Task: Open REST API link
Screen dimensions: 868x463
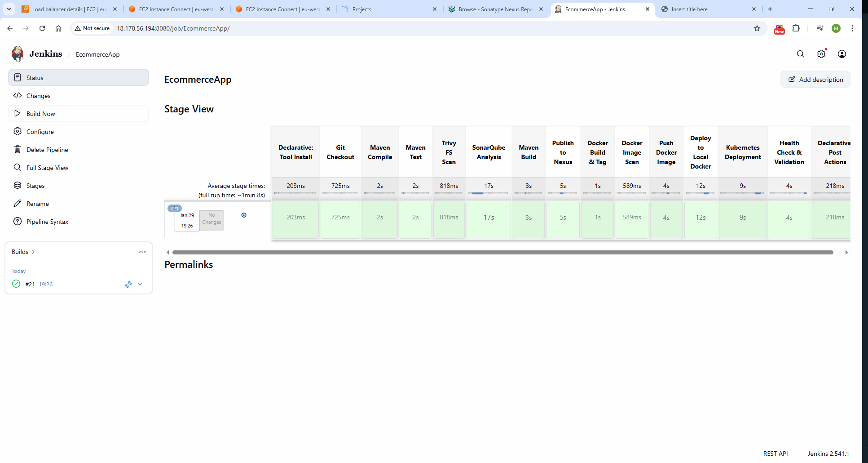Action: pyautogui.click(x=775, y=454)
